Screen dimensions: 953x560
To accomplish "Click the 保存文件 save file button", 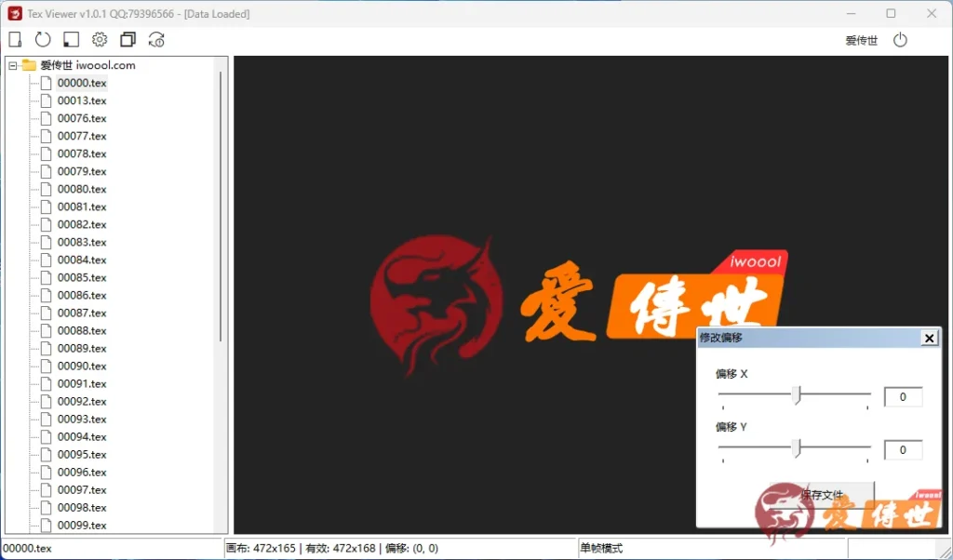I will tap(822, 494).
